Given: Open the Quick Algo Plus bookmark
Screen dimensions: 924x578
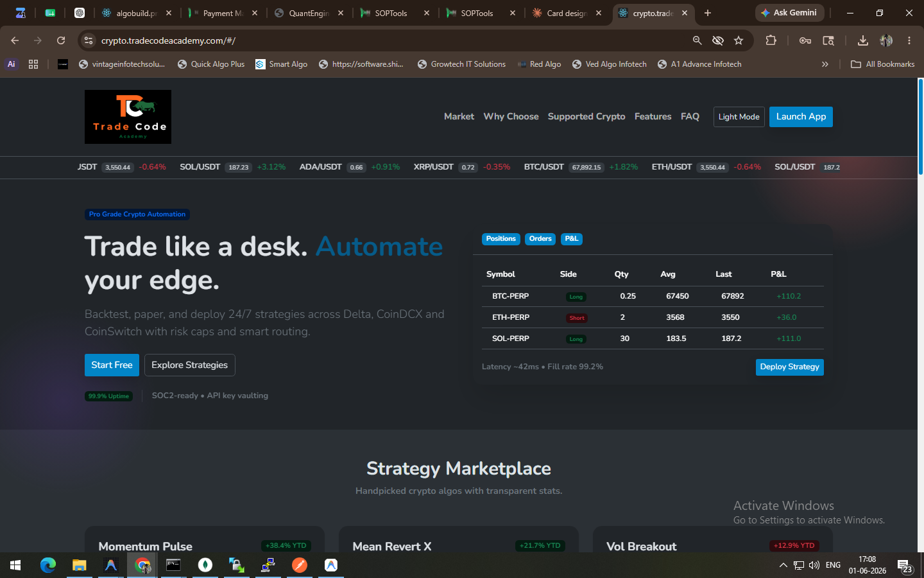Looking at the screenshot, I should click(211, 64).
